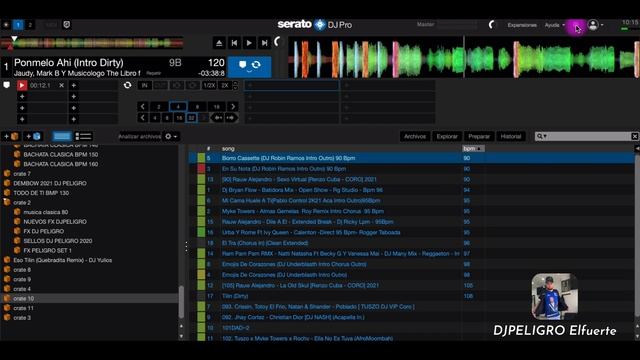Open the Historial panel tab

tap(511, 136)
